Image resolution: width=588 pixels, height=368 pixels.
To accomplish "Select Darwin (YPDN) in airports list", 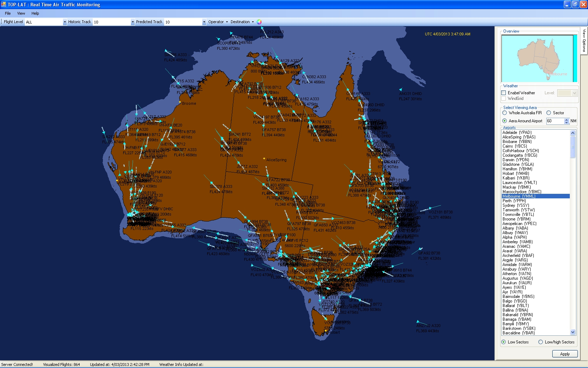I will pyautogui.click(x=536, y=160).
